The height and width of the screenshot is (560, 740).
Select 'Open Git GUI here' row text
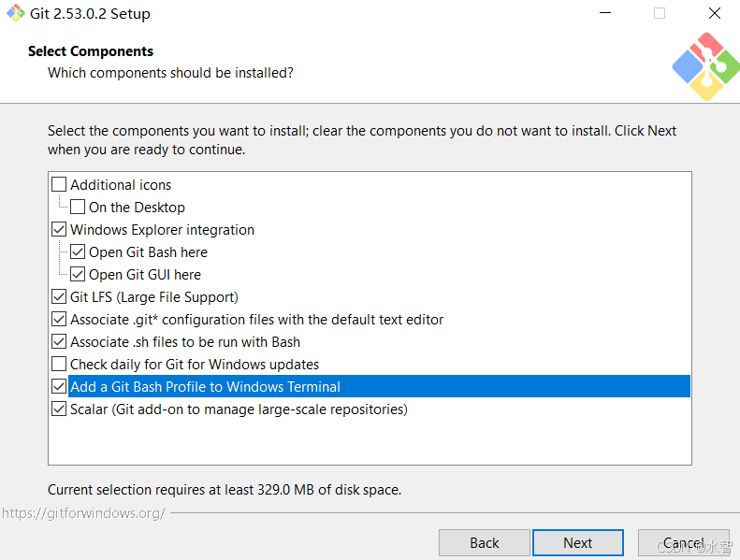145,275
